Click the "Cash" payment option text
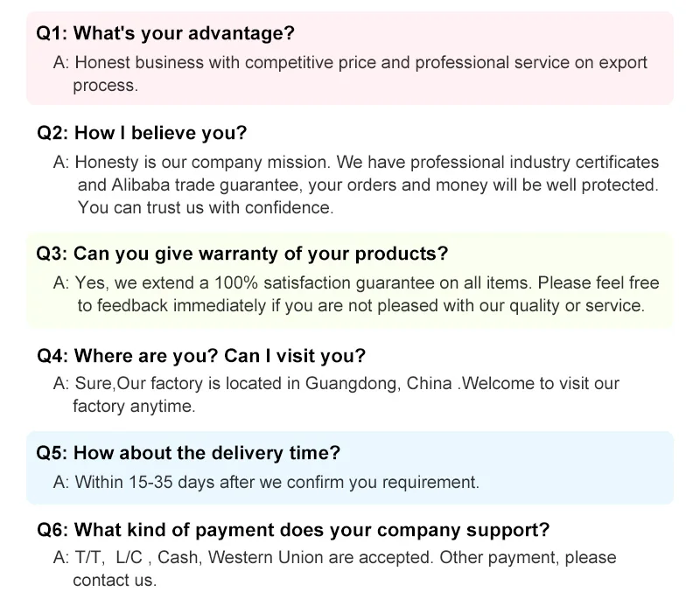 click(x=180, y=558)
